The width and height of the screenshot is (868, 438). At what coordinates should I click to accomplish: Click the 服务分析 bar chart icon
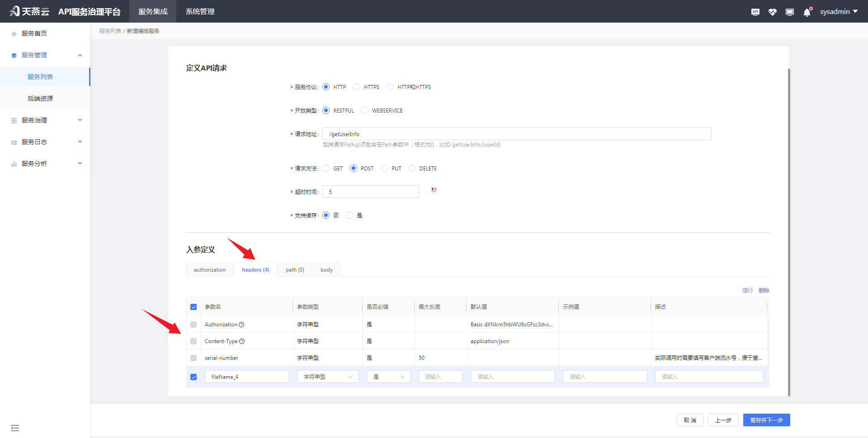click(x=14, y=163)
